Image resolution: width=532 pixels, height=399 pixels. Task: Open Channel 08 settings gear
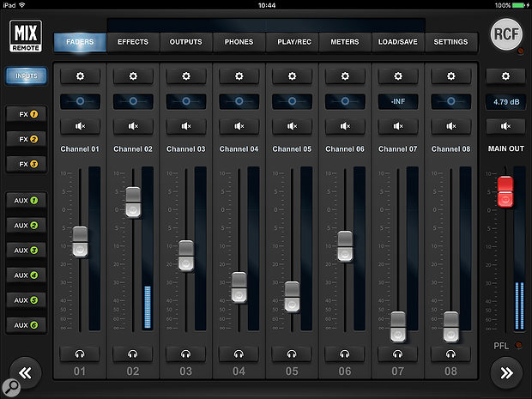pos(450,76)
